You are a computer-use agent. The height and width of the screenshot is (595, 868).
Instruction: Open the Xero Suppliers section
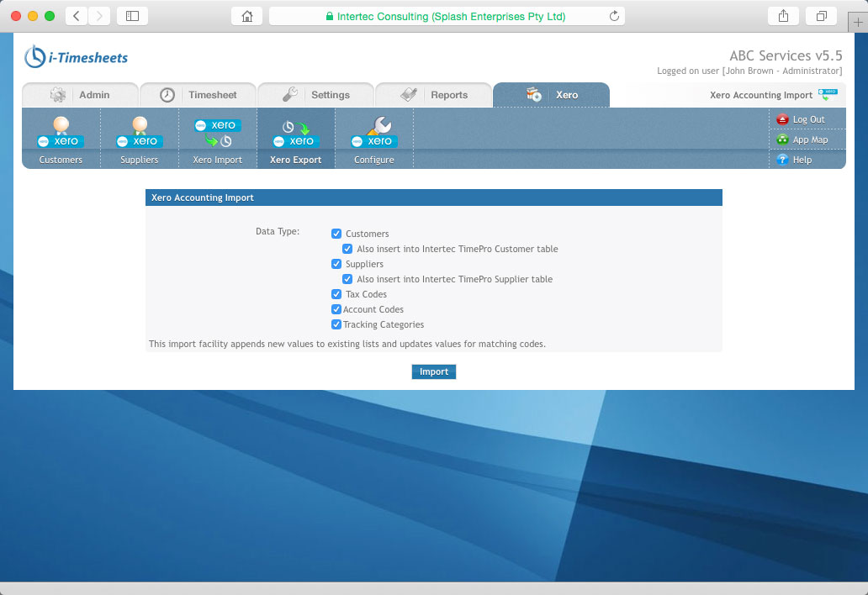(140, 138)
